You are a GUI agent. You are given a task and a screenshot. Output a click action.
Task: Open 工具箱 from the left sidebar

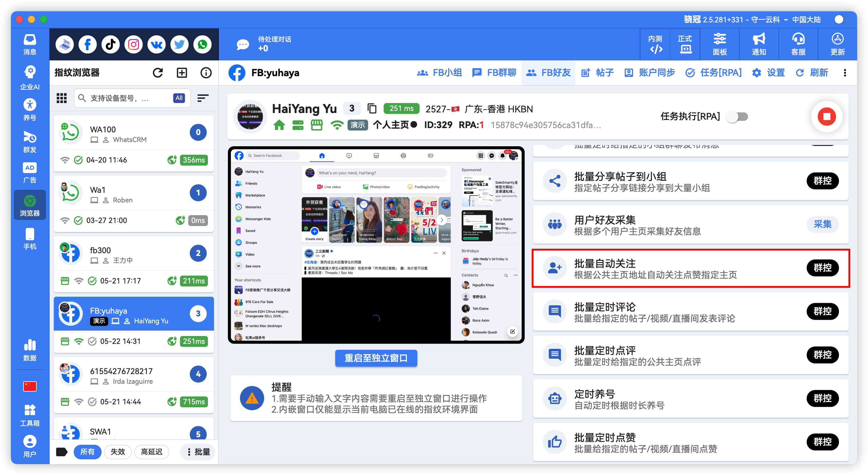point(30,414)
